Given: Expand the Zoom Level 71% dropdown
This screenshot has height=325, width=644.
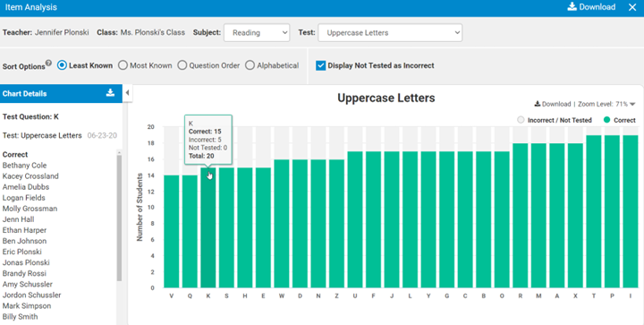Looking at the screenshot, I should 632,105.
